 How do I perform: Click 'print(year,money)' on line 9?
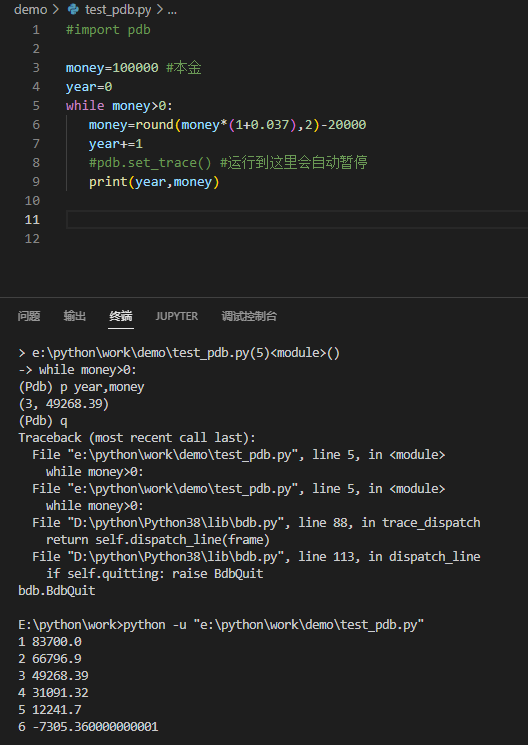pyautogui.click(x=154, y=181)
